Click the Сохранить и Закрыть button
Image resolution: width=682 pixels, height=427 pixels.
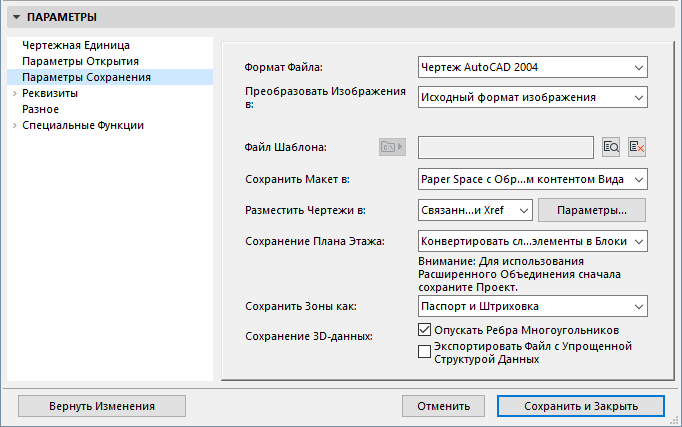coord(580,406)
